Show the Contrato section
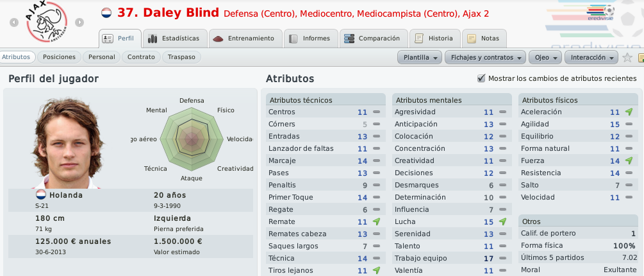 141,57
